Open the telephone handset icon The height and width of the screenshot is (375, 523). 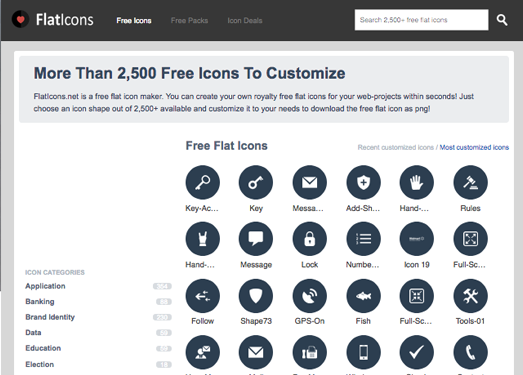[x=470, y=352]
